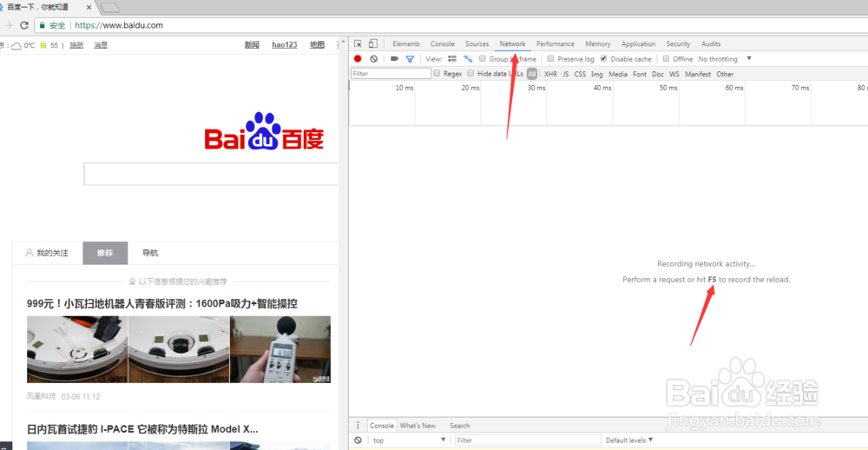Open the sound meter article thumbnail
868x450 pixels.
pyautogui.click(x=280, y=349)
